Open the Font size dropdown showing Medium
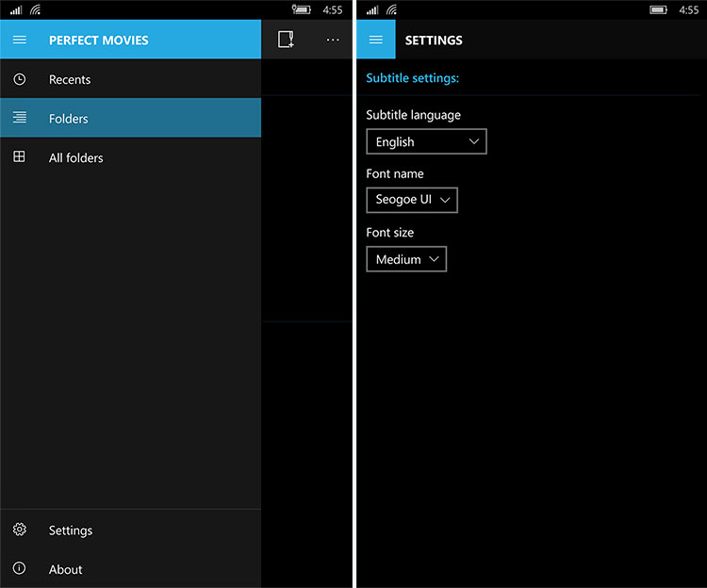707x588 pixels. pos(406,259)
